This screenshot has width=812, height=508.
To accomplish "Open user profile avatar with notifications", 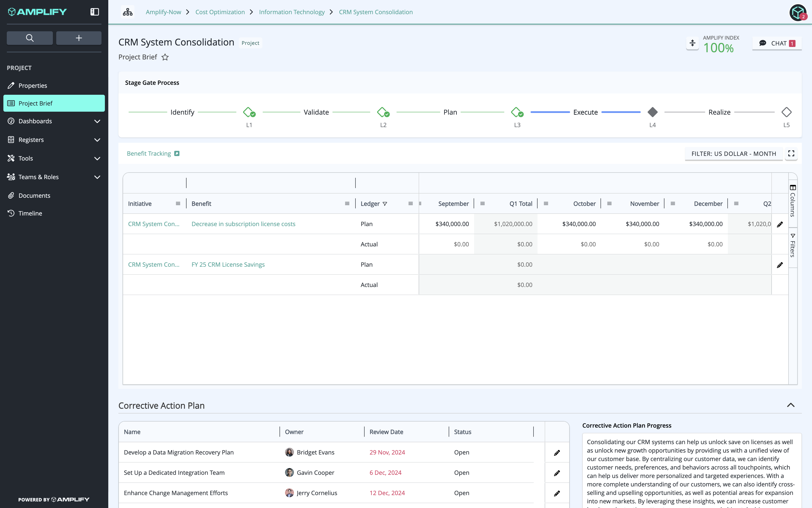I will pos(798,13).
